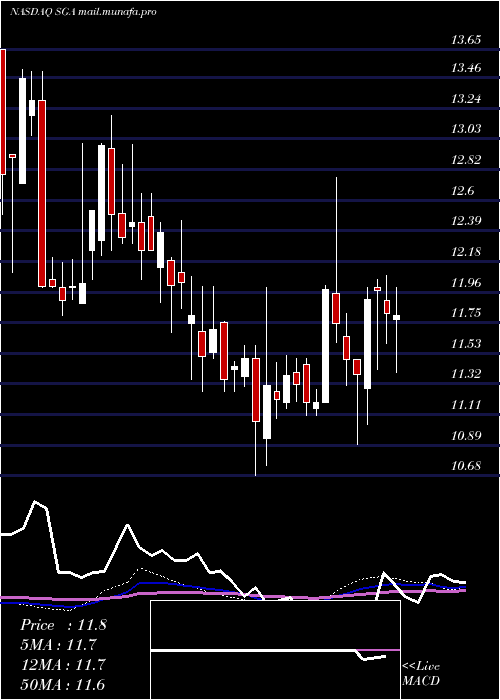Select the 11.32 price axis label
The height and width of the screenshot is (700, 500).
click(466, 374)
